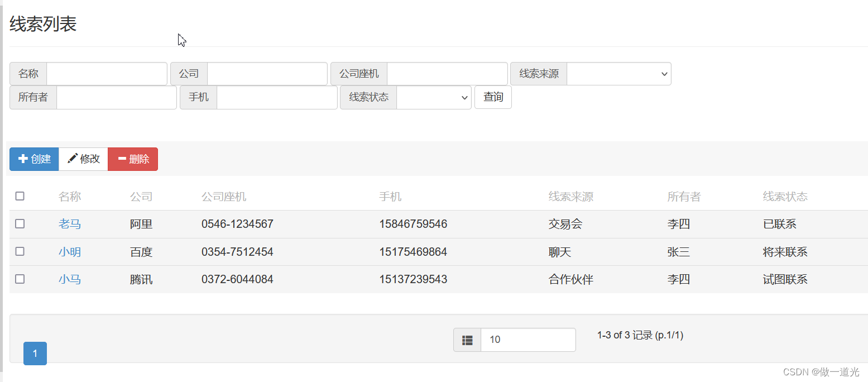Screen dimensions: 868x382
Task: Focus the 名称 search input field
Action: [x=107, y=74]
